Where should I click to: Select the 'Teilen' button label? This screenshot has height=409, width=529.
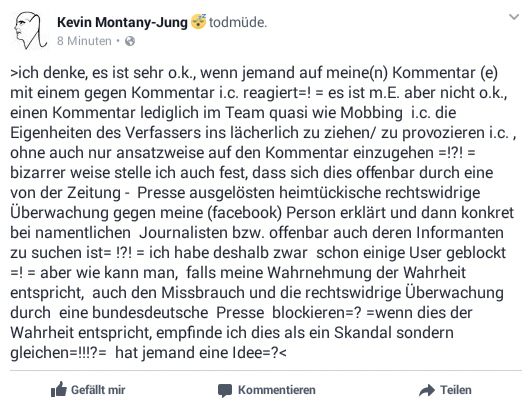(x=455, y=390)
